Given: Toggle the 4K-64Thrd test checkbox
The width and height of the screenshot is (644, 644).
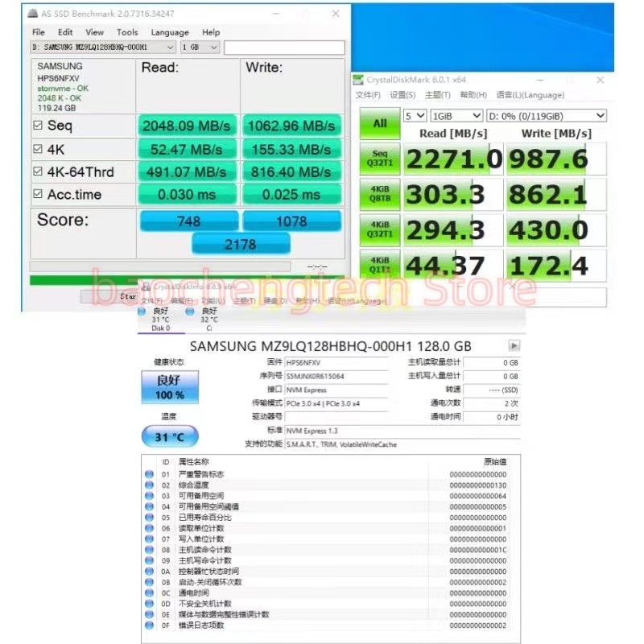Looking at the screenshot, I should click(38, 171).
